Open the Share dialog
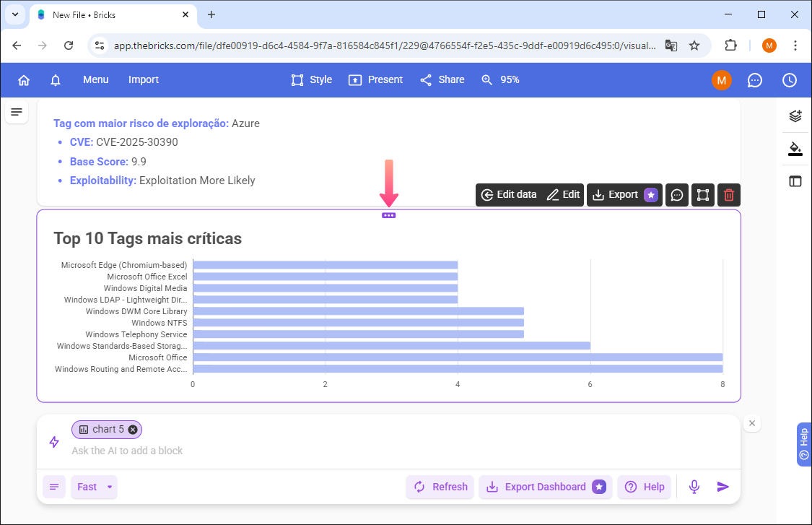 tap(442, 80)
